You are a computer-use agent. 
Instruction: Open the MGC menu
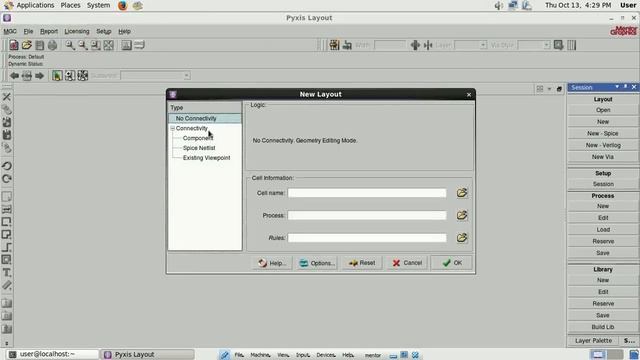point(10,31)
